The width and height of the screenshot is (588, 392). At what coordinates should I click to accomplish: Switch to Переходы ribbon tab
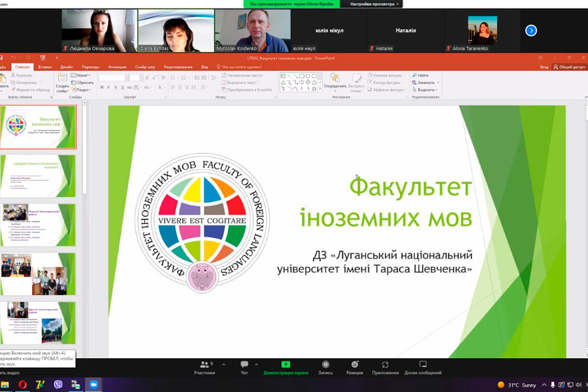[90, 67]
